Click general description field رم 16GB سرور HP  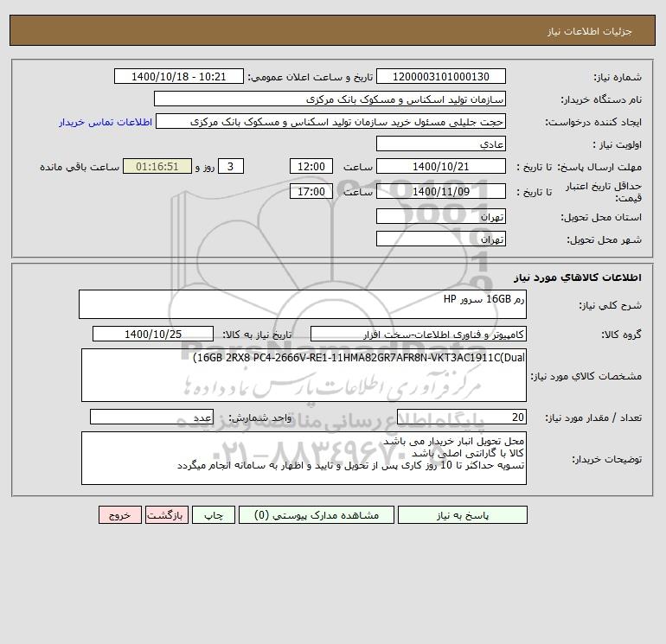coord(303,304)
